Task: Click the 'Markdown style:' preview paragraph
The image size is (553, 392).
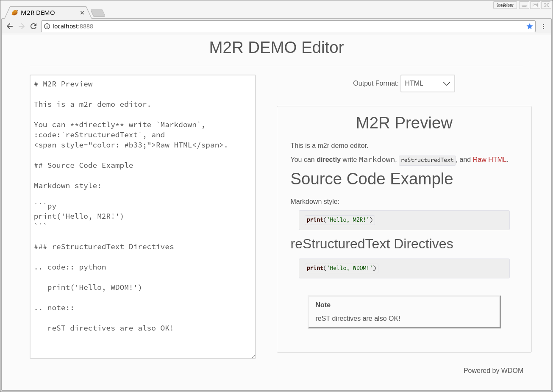Action: (315, 202)
